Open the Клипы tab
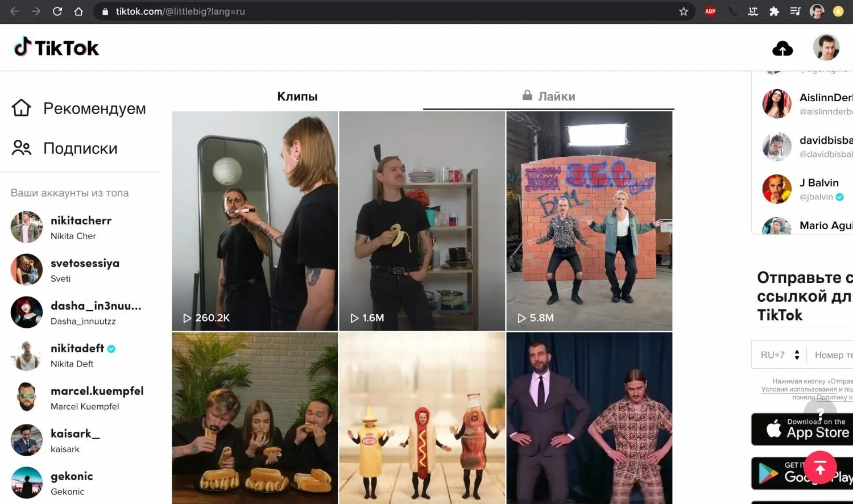Viewport: 853px width, 504px height. tap(297, 97)
